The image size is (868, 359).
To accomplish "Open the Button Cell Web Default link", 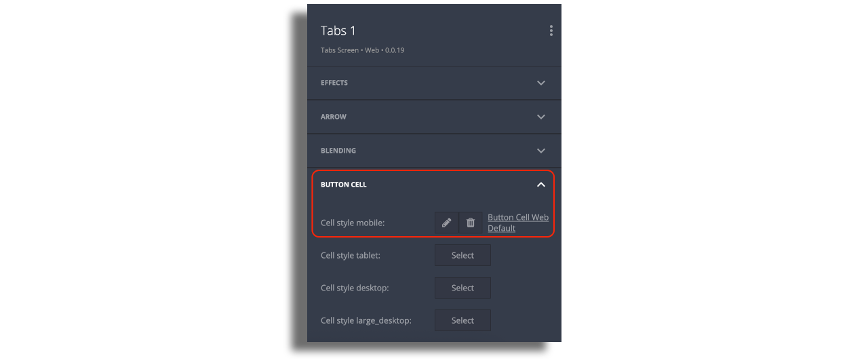I will 517,223.
